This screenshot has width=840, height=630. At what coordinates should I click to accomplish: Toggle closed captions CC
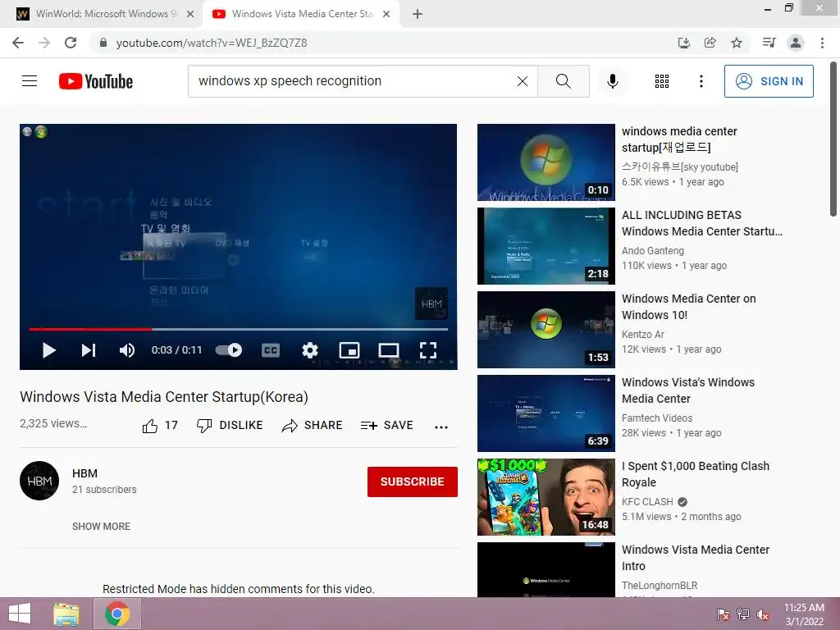pos(271,350)
